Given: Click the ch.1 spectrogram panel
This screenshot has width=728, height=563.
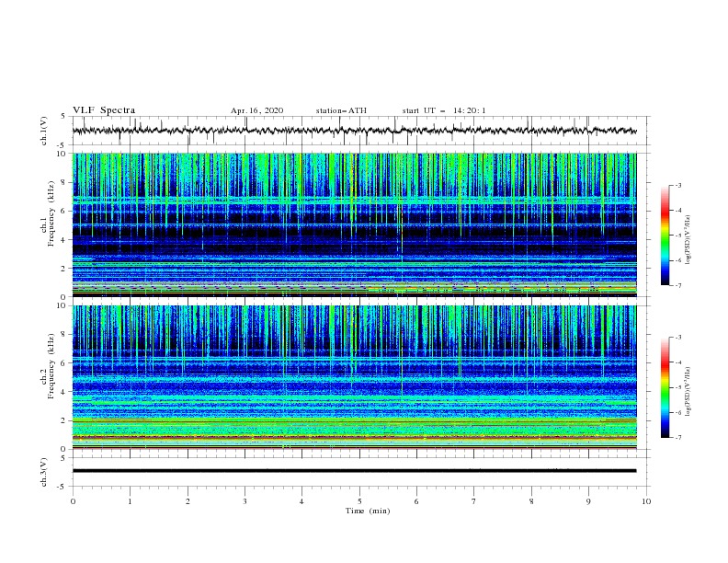Looking at the screenshot, I should pos(354,224).
